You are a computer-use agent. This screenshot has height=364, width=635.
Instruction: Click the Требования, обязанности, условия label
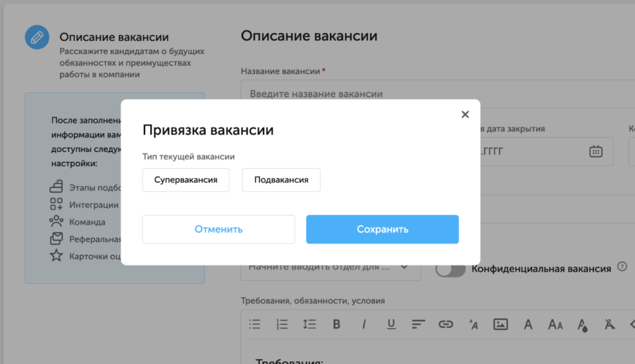click(x=313, y=301)
